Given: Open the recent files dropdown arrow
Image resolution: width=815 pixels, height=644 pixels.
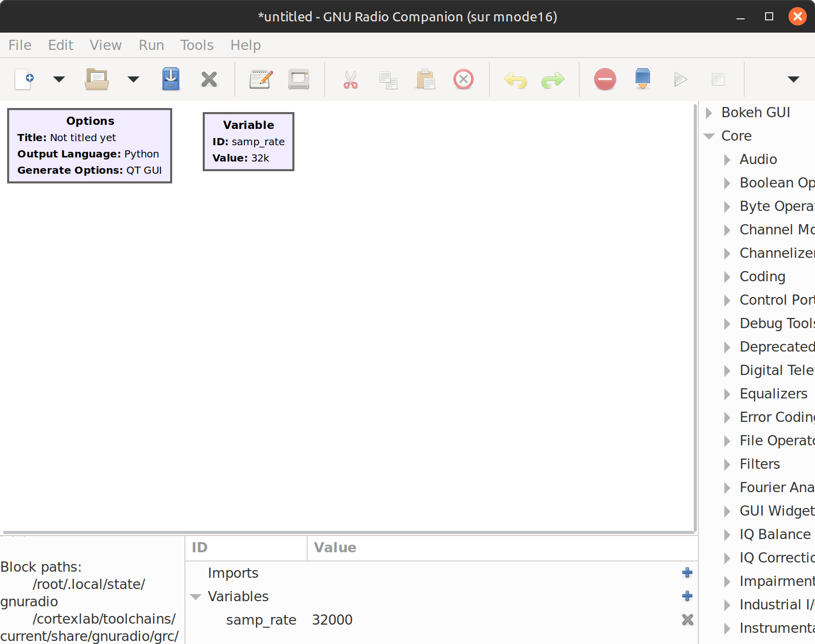Looking at the screenshot, I should coord(133,79).
